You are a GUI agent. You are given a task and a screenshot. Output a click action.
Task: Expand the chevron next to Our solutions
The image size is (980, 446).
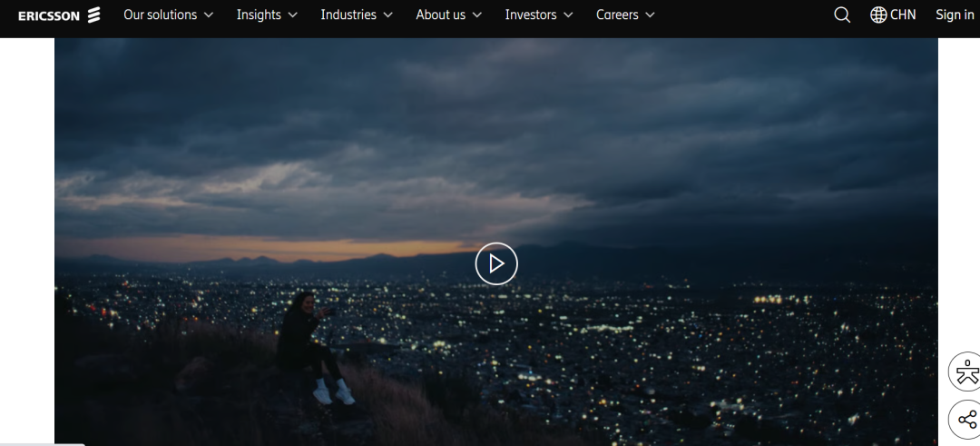coord(209,15)
